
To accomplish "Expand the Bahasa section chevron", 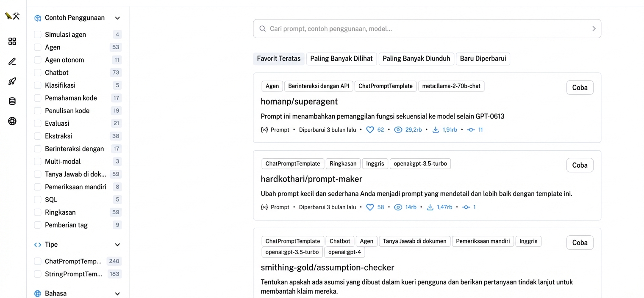I will coord(117,293).
